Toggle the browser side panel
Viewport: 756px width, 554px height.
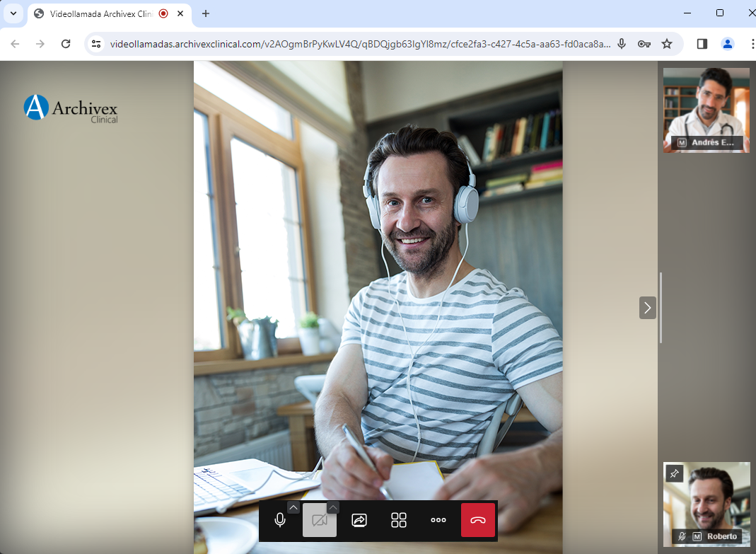coord(702,44)
